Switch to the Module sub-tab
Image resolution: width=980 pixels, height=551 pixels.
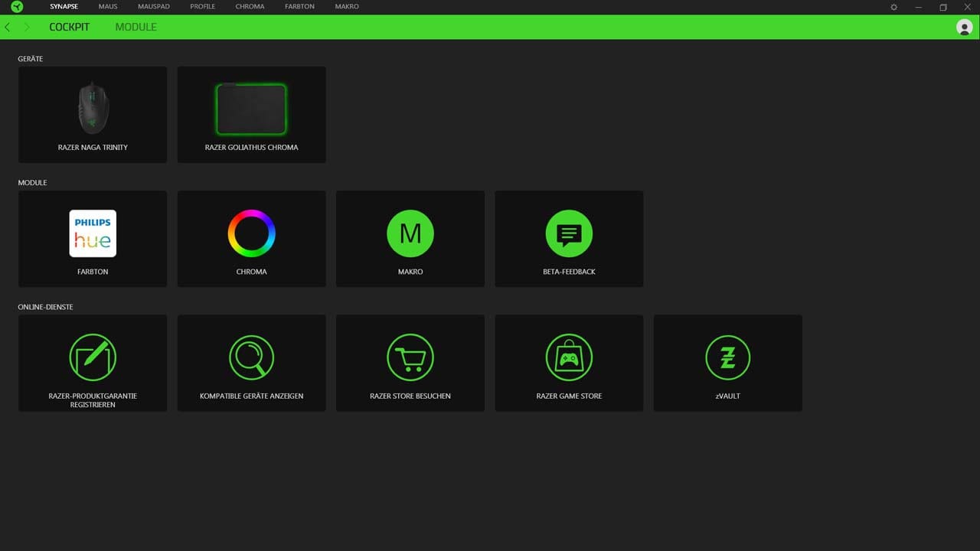[136, 27]
